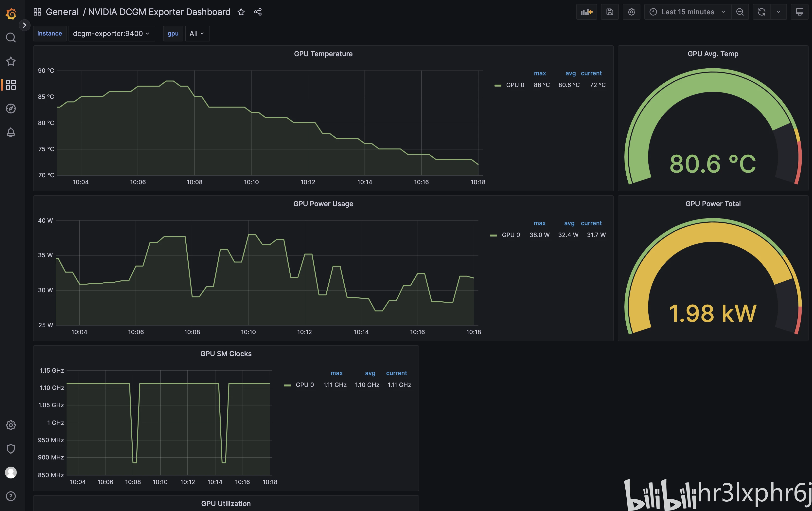Image resolution: width=812 pixels, height=511 pixels.
Task: Click the General folder breadcrumb link
Action: coord(62,12)
